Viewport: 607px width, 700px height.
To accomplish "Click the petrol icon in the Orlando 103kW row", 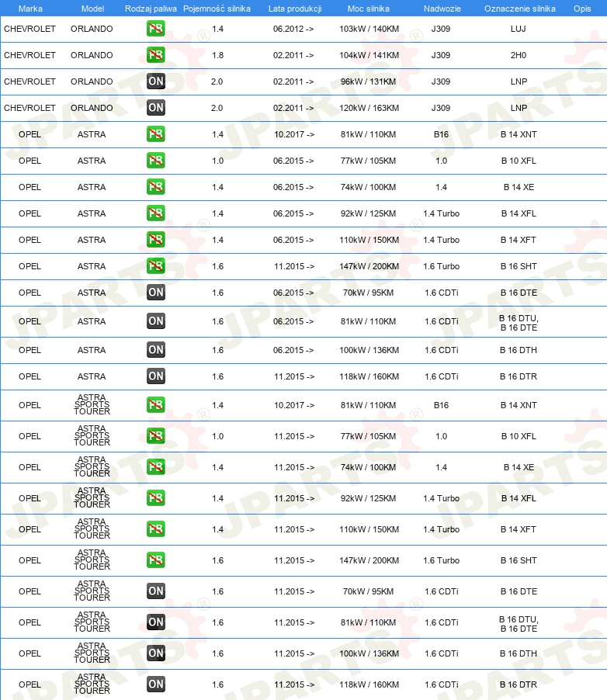I will click(x=155, y=29).
